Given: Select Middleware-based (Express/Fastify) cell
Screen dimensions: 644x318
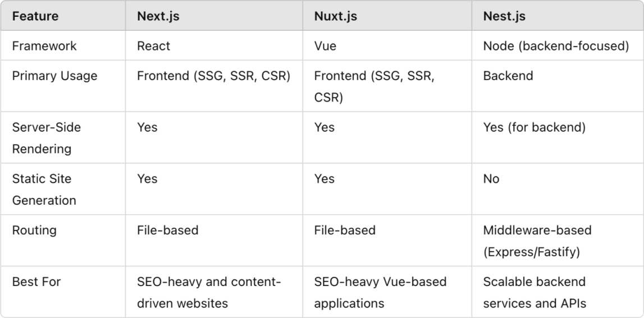Looking at the screenshot, I should (x=537, y=241).
